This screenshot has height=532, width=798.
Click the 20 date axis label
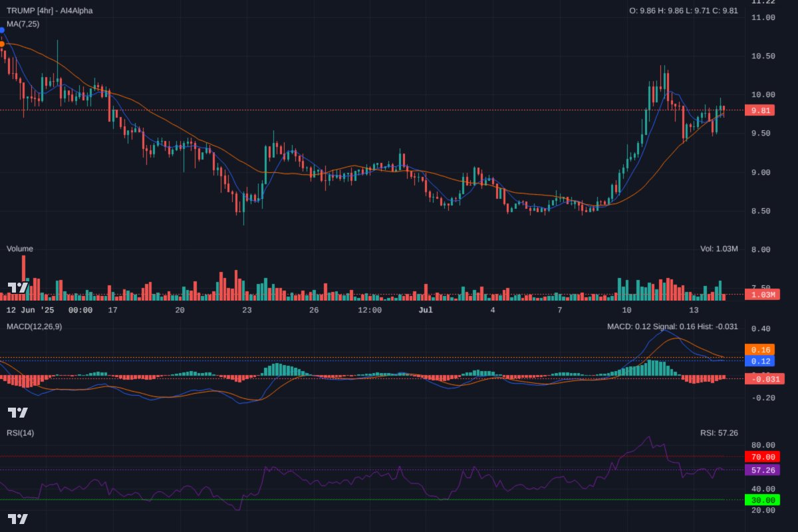pyautogui.click(x=180, y=310)
